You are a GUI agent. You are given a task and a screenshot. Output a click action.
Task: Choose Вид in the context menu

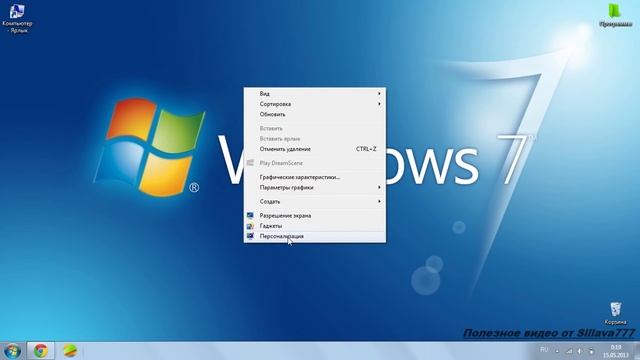pos(315,93)
